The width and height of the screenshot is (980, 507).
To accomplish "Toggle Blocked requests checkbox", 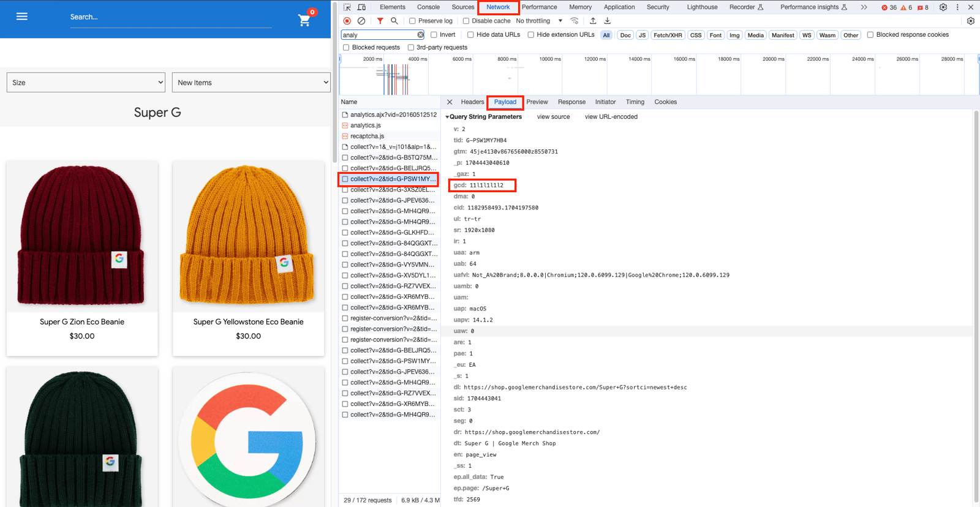I will point(346,47).
